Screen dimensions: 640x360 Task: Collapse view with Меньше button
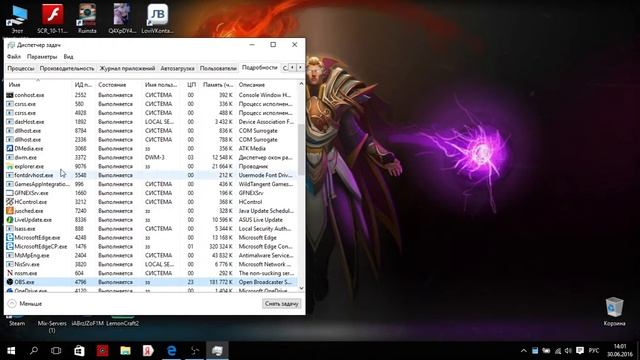click(25, 303)
